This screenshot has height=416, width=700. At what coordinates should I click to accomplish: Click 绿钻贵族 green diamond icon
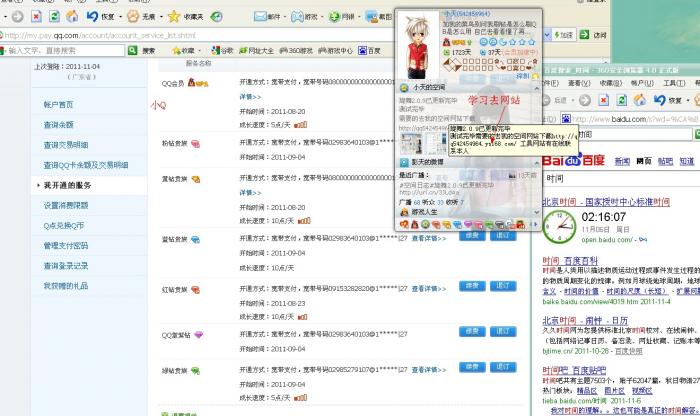(x=195, y=370)
